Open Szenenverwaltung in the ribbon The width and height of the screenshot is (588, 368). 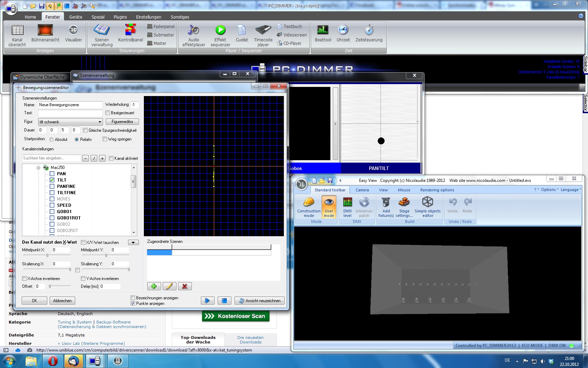pyautogui.click(x=102, y=35)
